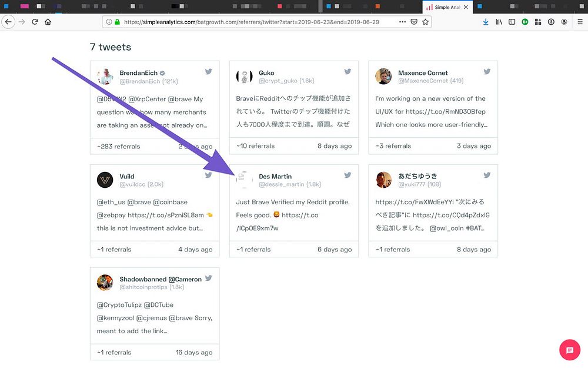The height and width of the screenshot is (368, 588).
Task: Click the @MaxenceCornet (419) handle
Action: point(430,81)
